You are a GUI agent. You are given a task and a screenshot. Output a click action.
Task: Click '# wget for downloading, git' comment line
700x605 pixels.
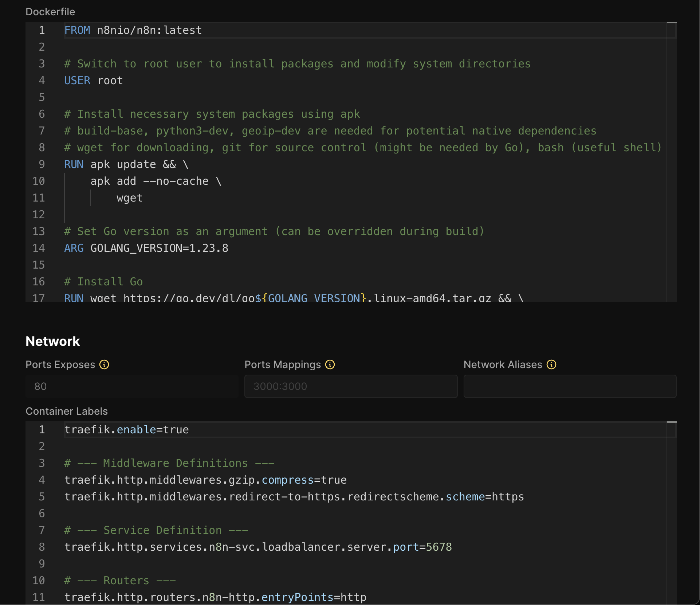click(363, 148)
